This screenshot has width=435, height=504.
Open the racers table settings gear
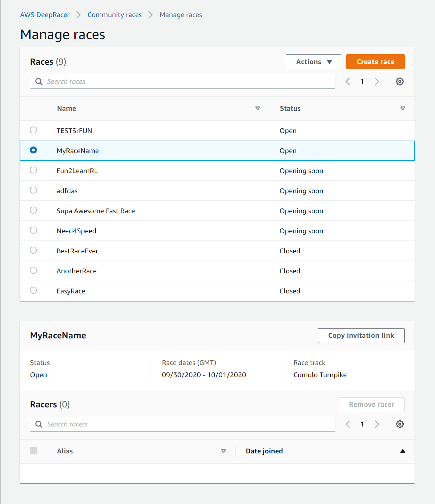[x=400, y=424]
